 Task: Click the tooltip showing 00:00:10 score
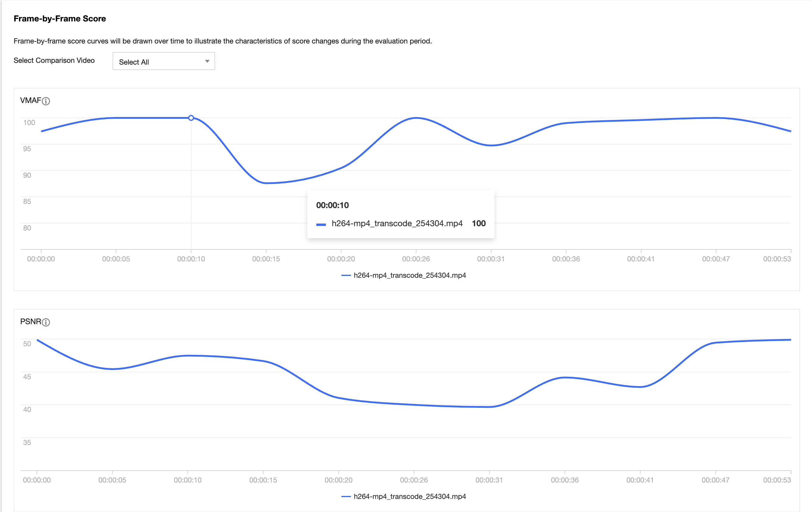[401, 214]
